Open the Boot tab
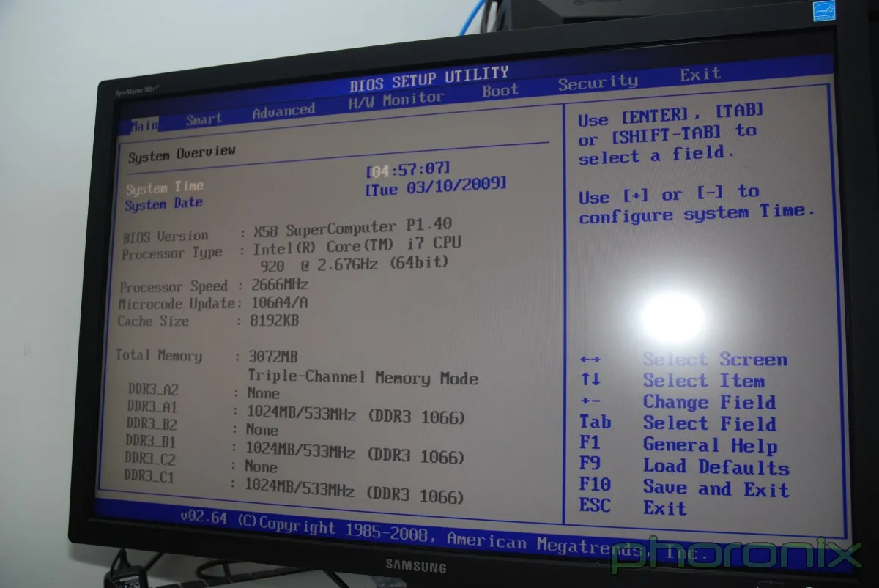879x588 pixels. 500,91
